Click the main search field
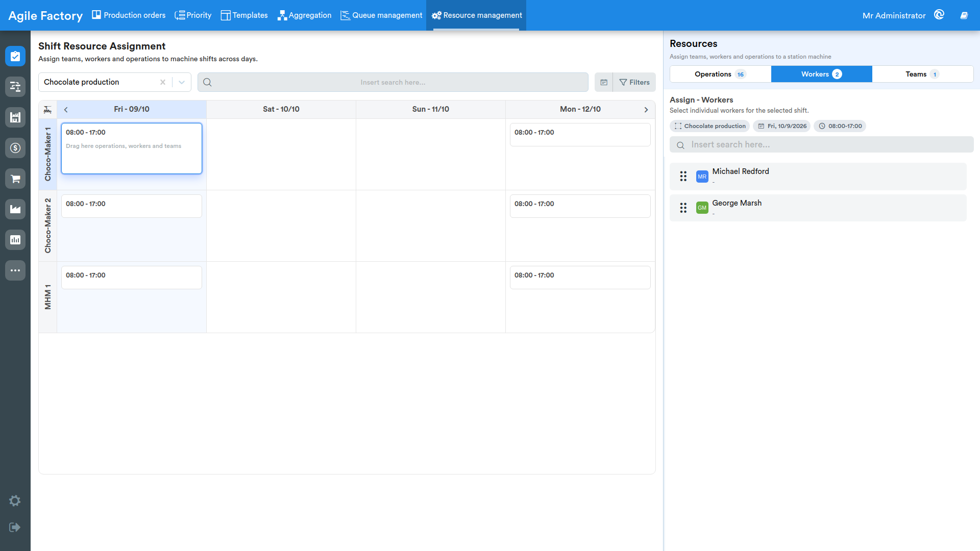 click(393, 82)
